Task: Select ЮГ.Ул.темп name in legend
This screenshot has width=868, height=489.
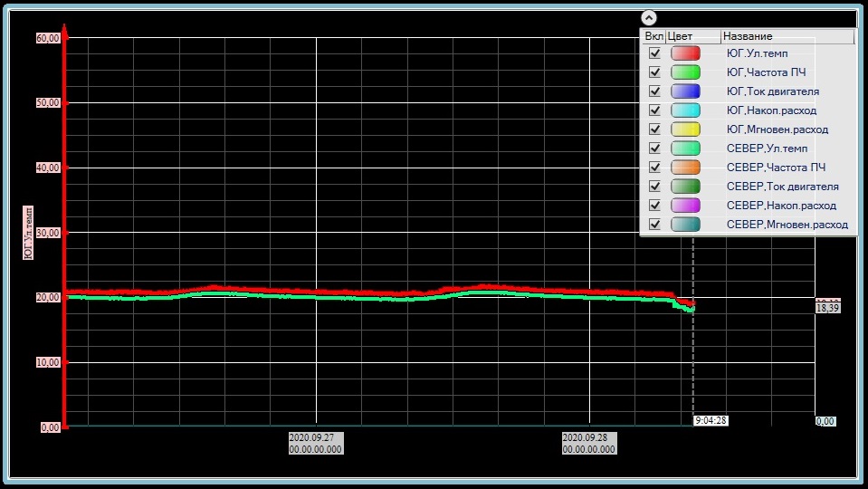Action: point(757,53)
